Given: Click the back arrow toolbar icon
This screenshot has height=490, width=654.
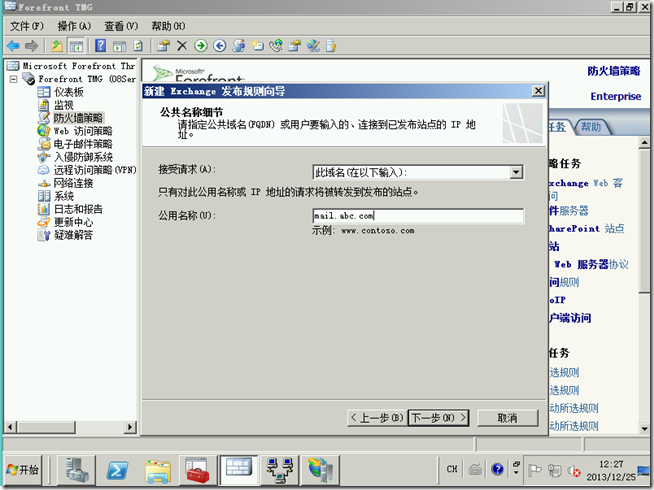Looking at the screenshot, I should [13, 45].
